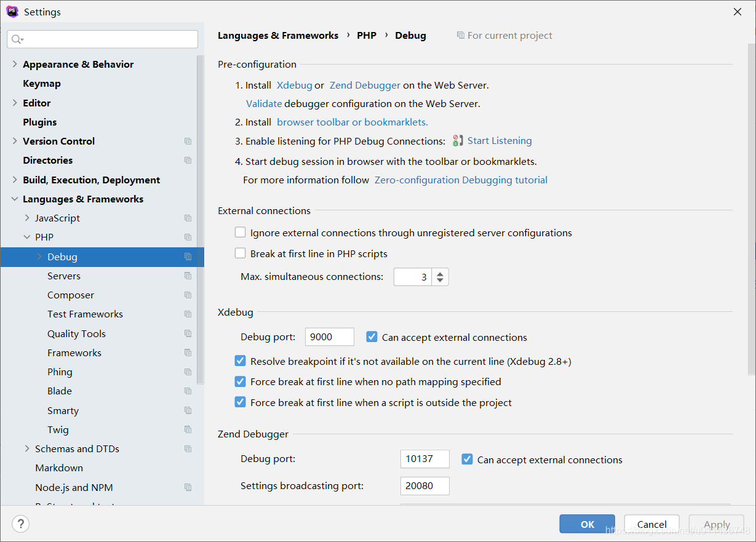Select Composer in the settings sidebar

[x=71, y=295]
